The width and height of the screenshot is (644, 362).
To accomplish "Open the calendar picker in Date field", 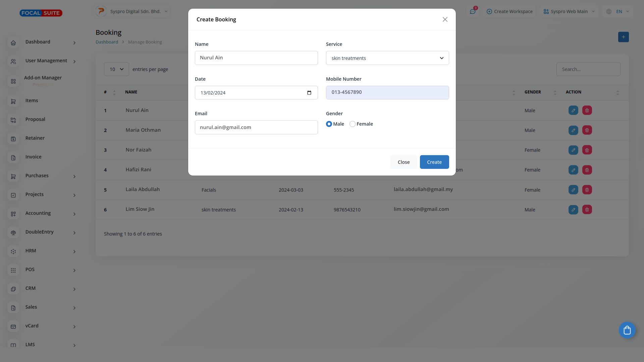I will pos(309,93).
